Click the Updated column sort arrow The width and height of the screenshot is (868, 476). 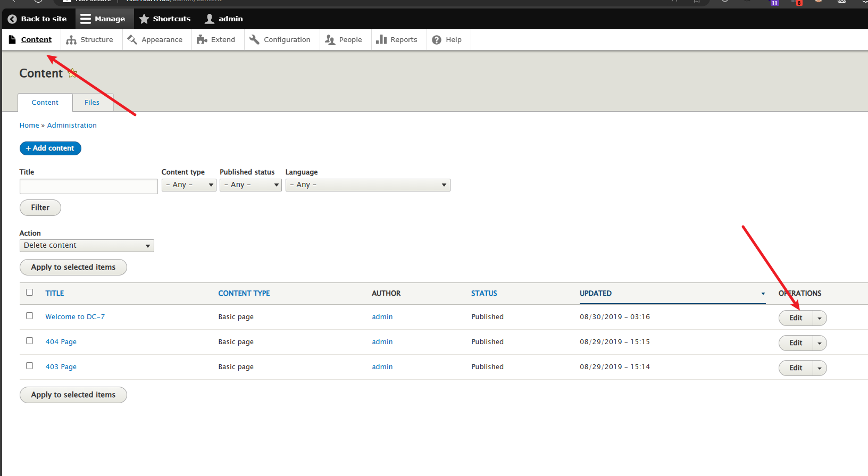tap(763, 294)
